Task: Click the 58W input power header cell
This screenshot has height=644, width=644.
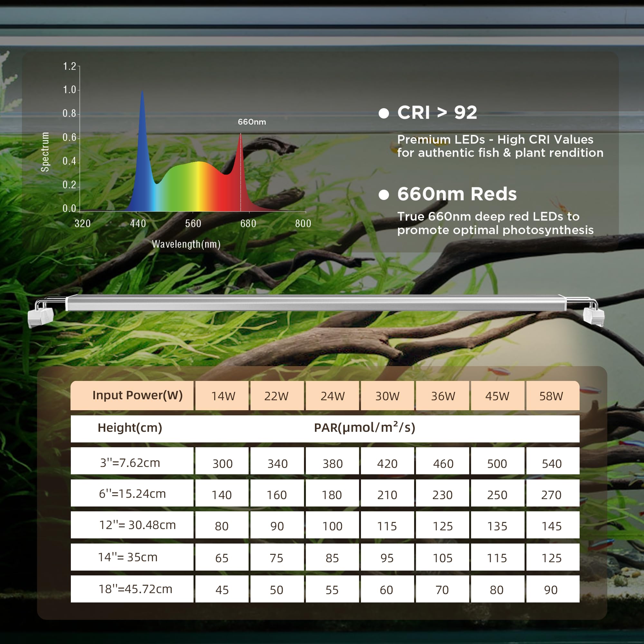Action: pos(552,396)
